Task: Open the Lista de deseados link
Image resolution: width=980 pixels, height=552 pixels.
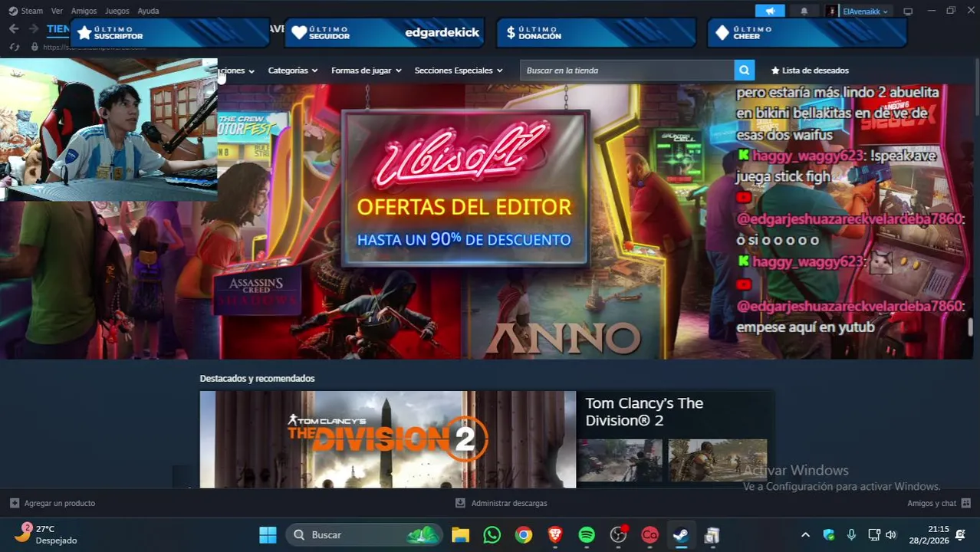Action: pos(810,71)
